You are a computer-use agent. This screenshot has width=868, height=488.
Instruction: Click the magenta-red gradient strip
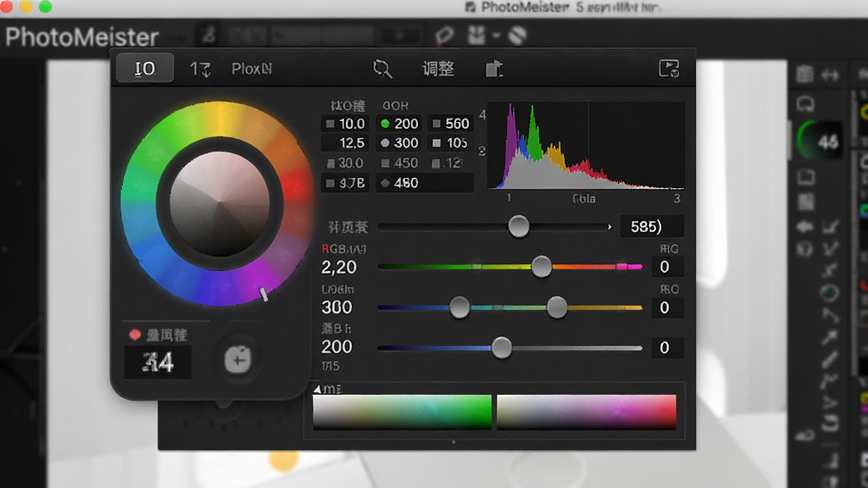click(x=587, y=412)
